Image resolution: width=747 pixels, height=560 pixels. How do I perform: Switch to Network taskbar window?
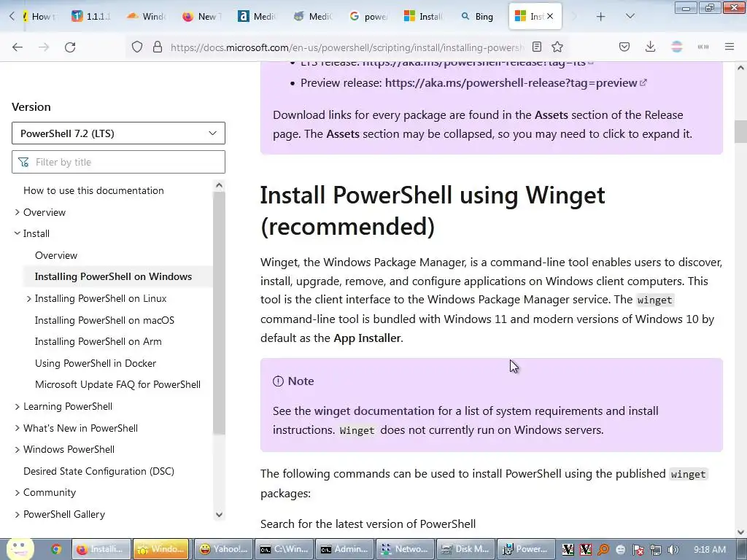click(x=406, y=550)
